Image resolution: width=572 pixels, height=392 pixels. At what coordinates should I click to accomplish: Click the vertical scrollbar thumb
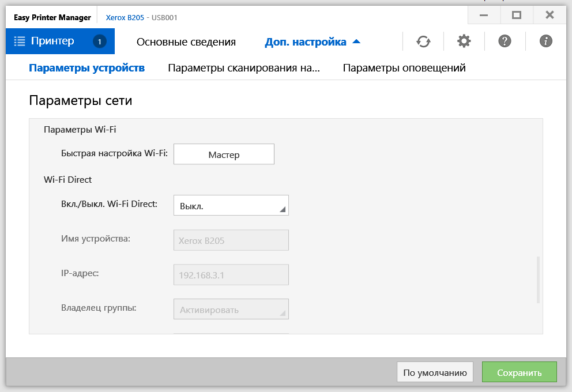point(538,280)
